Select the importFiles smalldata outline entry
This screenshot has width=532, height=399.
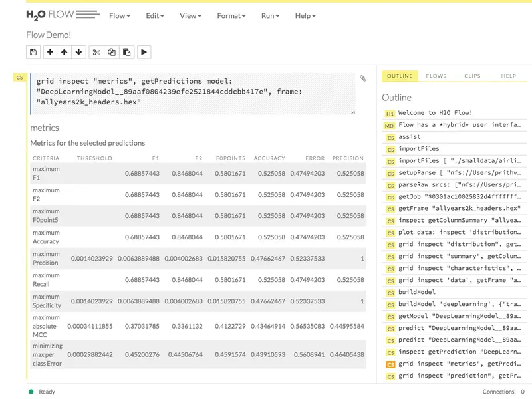[460, 160]
